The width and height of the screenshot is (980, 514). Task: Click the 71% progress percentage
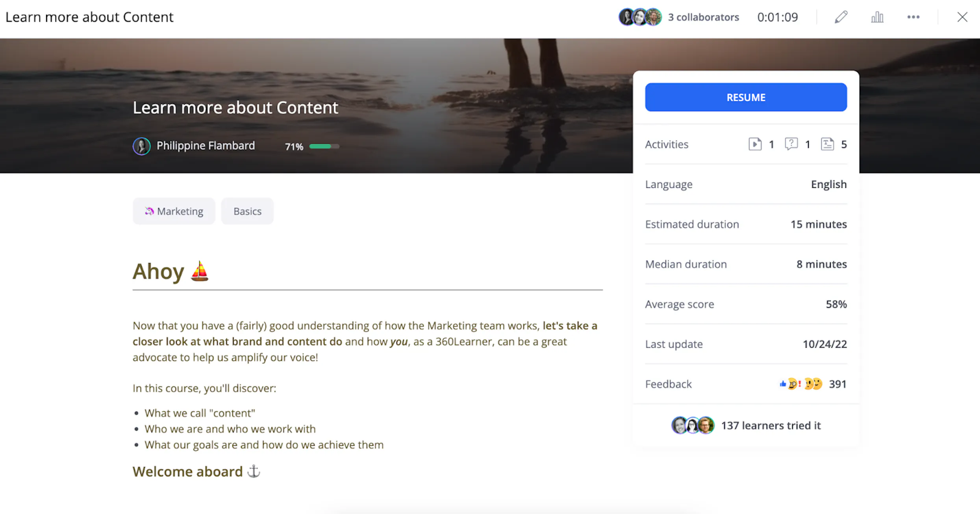click(x=294, y=147)
